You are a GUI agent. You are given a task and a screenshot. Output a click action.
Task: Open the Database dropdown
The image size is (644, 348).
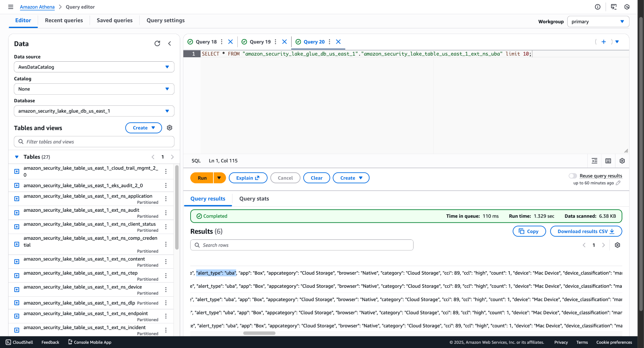[94, 111]
